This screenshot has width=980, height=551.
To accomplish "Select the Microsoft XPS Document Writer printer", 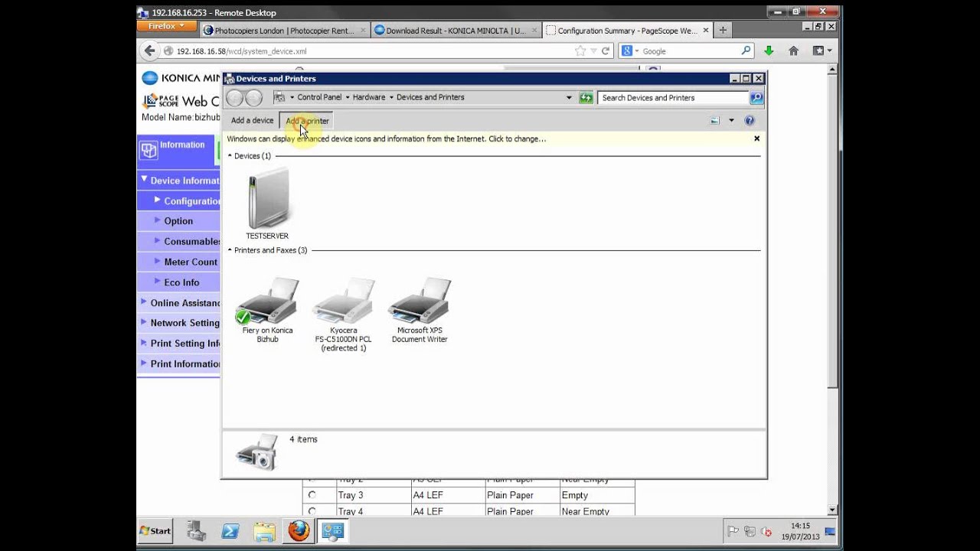I will tap(420, 311).
